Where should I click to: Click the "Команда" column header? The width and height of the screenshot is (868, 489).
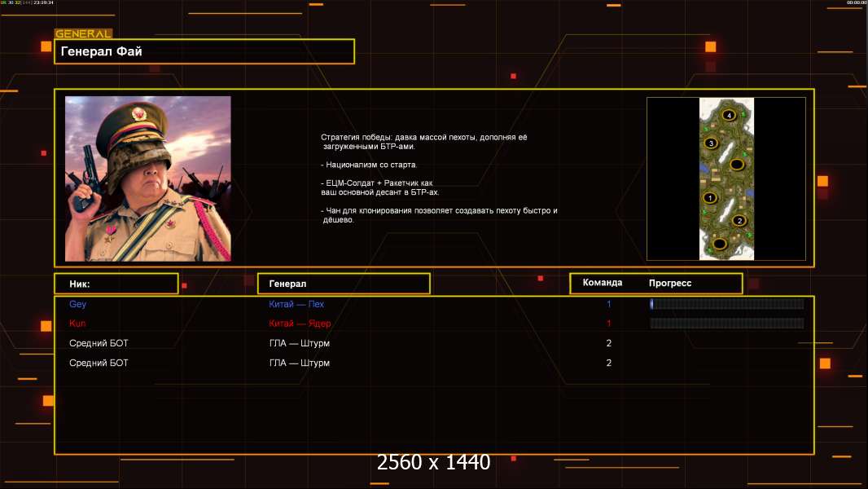coord(603,283)
